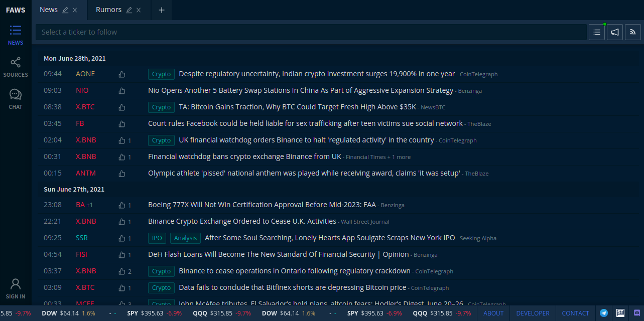This screenshot has width=644, height=321.
Task: Edit the News tab name pencil icon
Action: (65, 10)
